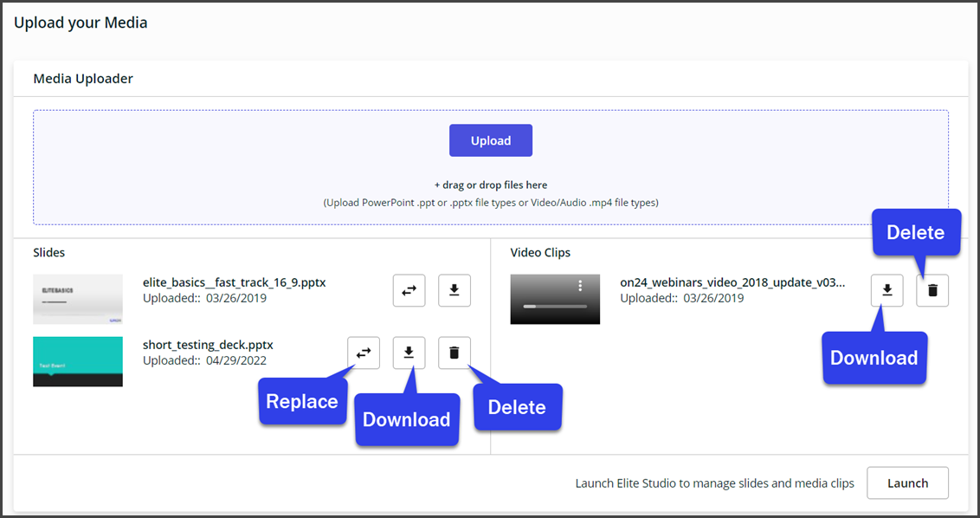This screenshot has width=980, height=518.
Task: Download the short_testing_deck.pptx file
Action: 409,353
